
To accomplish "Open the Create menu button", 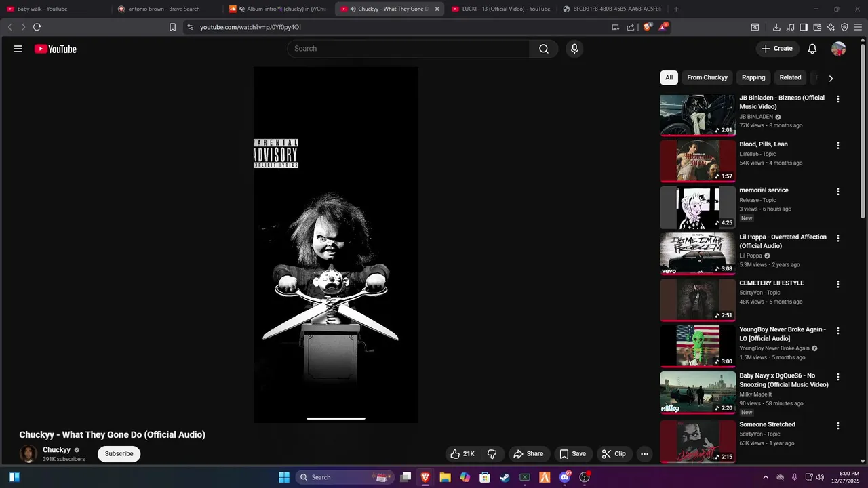I will click(x=777, y=49).
